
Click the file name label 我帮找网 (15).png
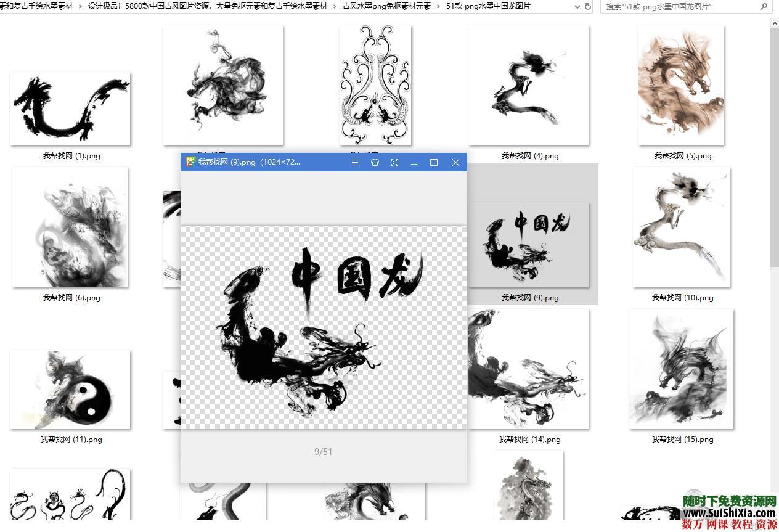[682, 440]
